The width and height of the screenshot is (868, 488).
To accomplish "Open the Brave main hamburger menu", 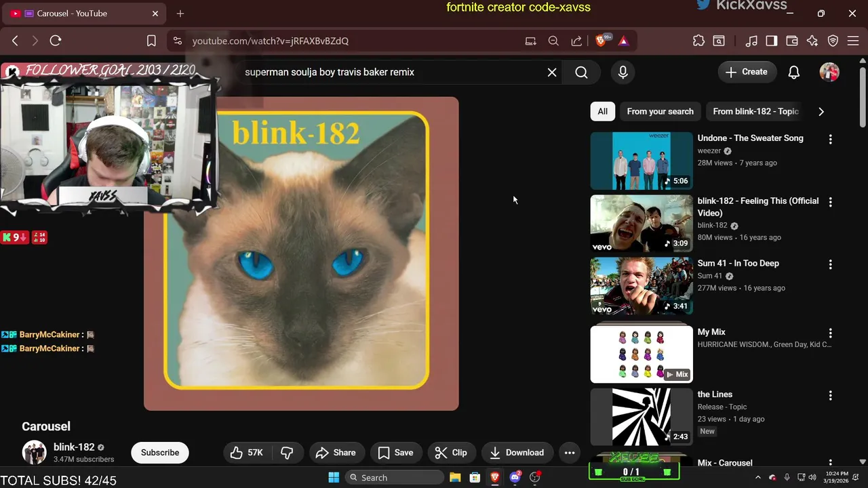I will pos(854,41).
